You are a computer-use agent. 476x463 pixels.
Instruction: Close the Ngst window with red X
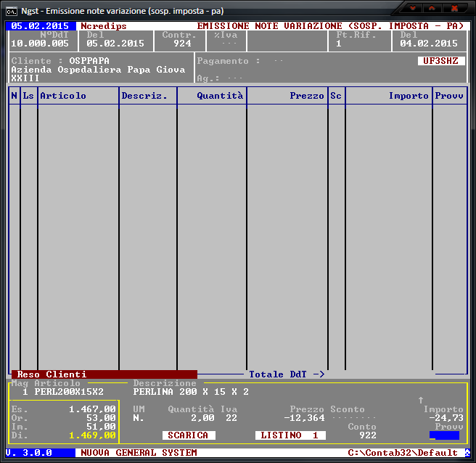[x=454, y=8]
